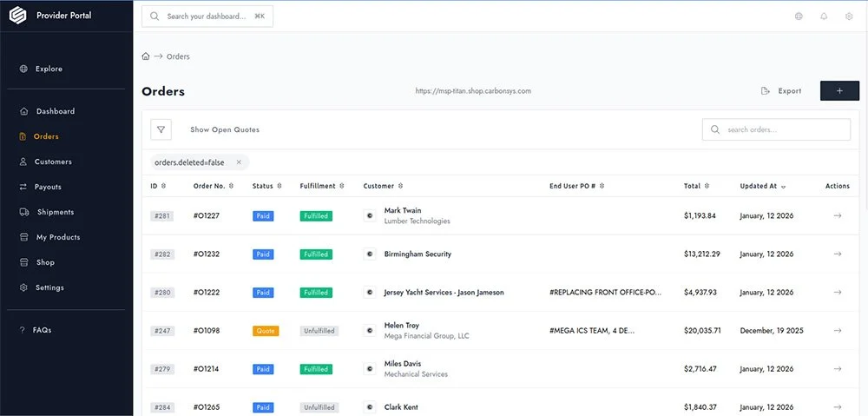Screen dimensions: 868x416
Task: Click Fulfilled badge for #O1232
Action: 316,254
